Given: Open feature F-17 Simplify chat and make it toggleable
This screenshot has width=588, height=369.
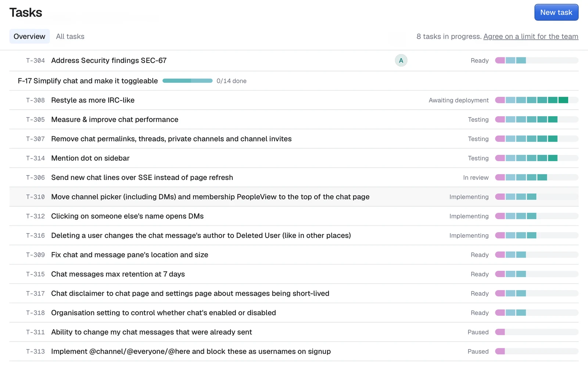Looking at the screenshot, I should [88, 81].
